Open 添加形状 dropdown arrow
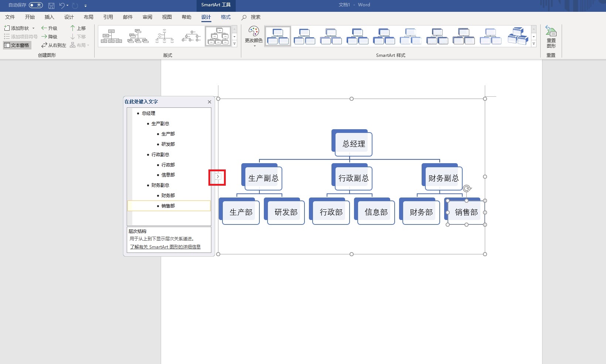The image size is (606, 364). click(x=33, y=28)
